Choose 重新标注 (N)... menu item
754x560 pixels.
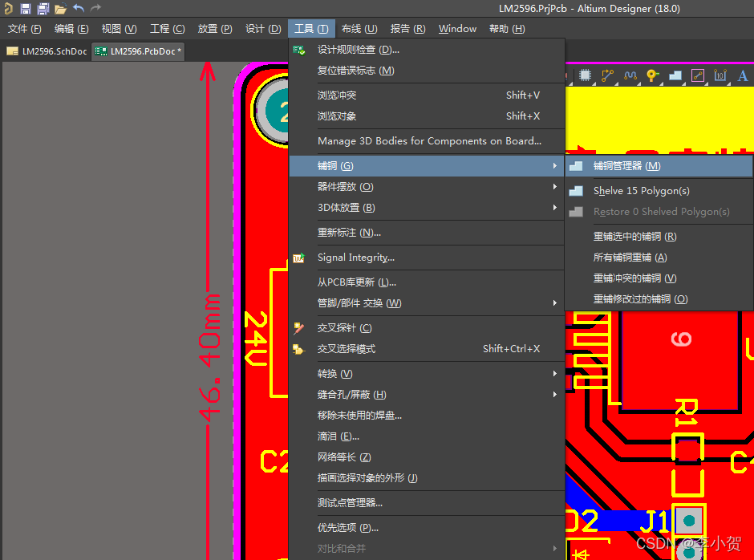click(x=427, y=233)
